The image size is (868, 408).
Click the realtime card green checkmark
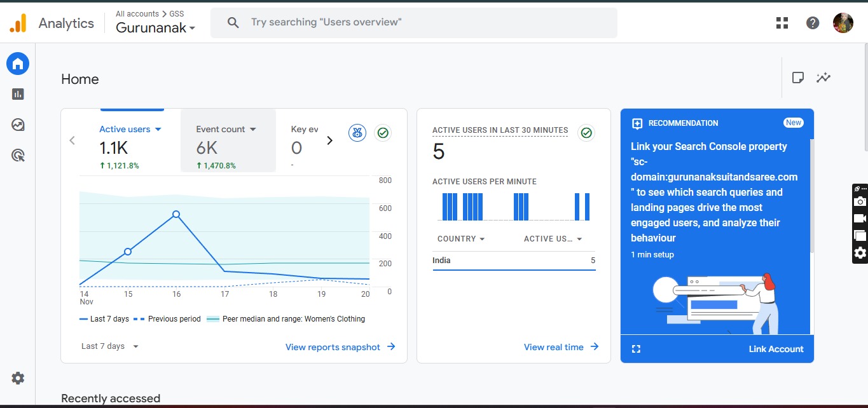pos(586,133)
